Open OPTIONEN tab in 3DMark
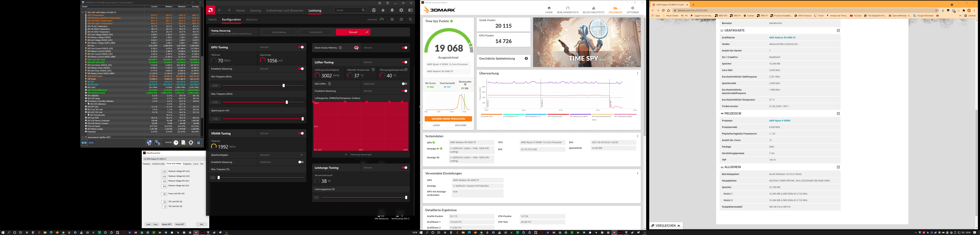The width and height of the screenshot is (980, 235). pyautogui.click(x=633, y=10)
